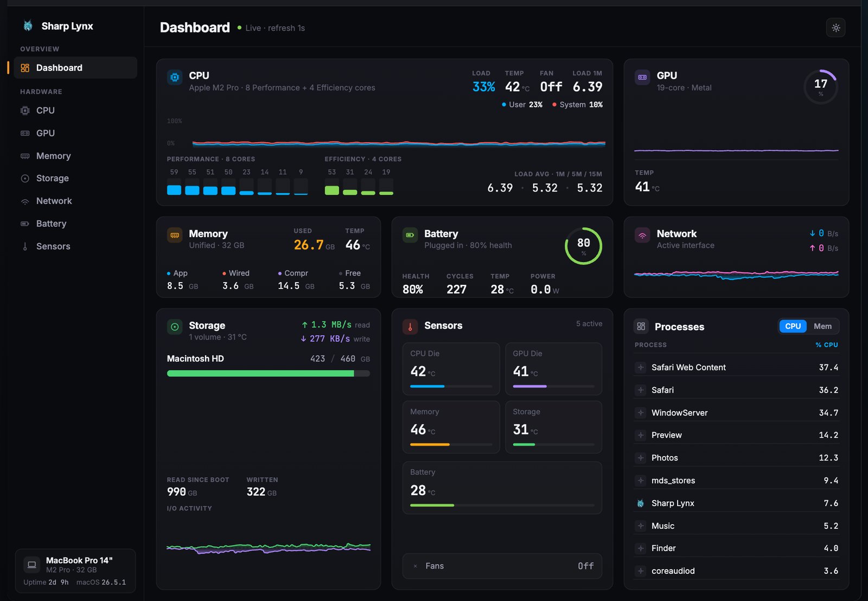Toggle the light/dark theme sun button
Screen dimensions: 868x601
tap(835, 28)
